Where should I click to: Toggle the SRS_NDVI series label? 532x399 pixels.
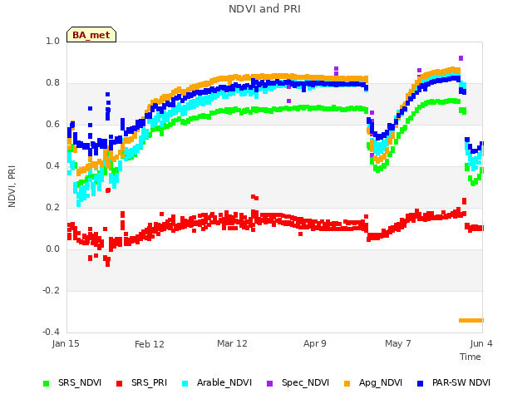tap(80, 382)
